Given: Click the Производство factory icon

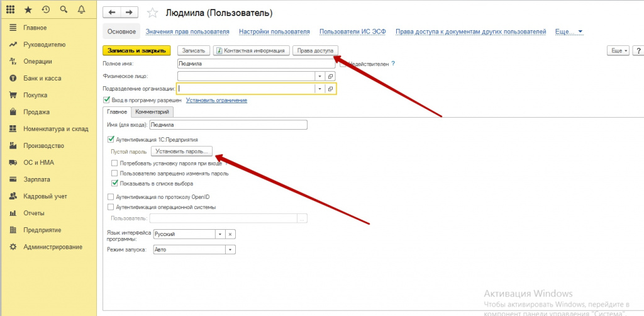Looking at the screenshot, I should coord(13,145).
